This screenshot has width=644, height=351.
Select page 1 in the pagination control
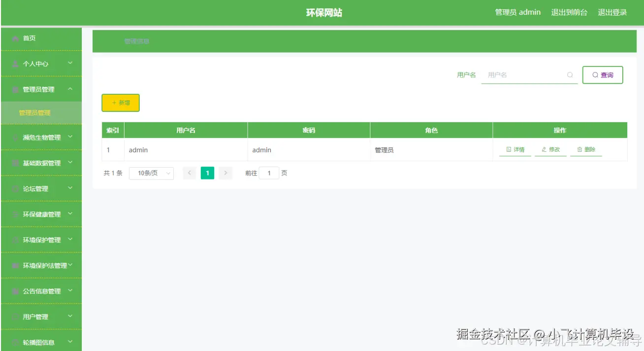(207, 173)
